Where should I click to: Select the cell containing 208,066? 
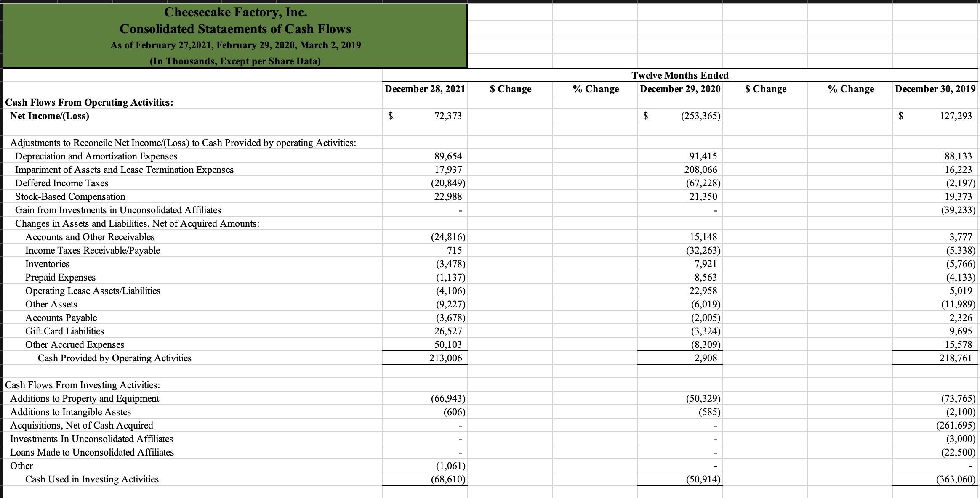click(x=699, y=170)
